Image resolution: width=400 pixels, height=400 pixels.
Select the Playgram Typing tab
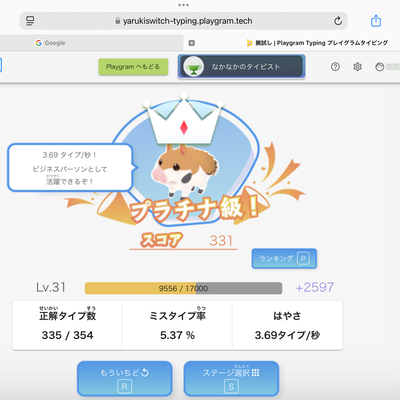292,43
